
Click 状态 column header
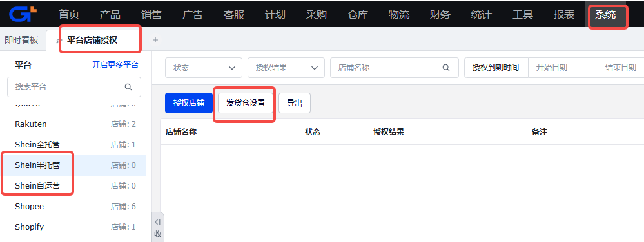point(313,132)
